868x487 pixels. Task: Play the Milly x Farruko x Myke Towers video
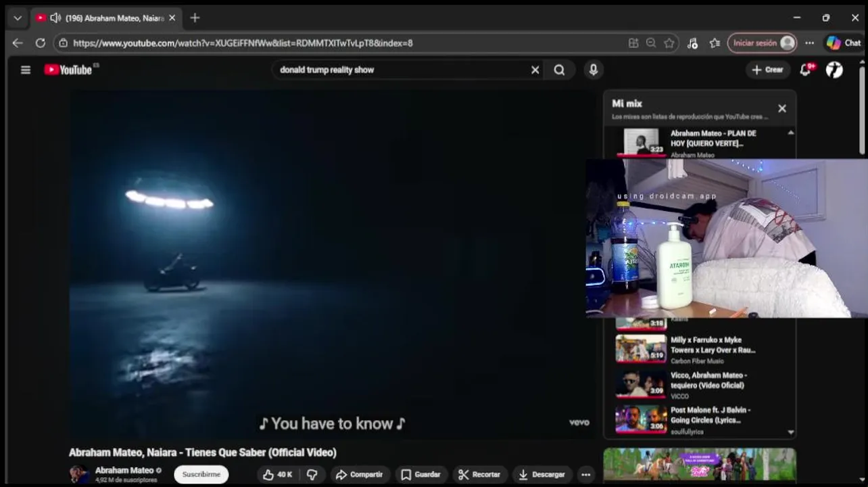pyautogui.click(x=699, y=350)
